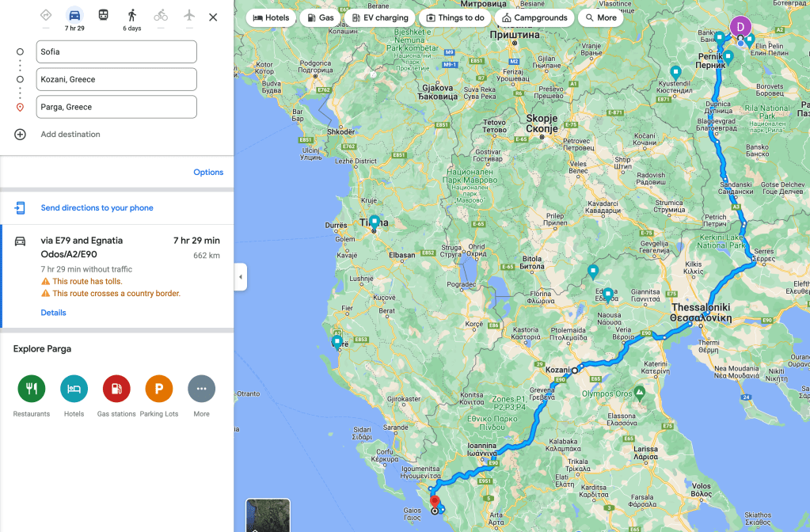Select the EV charging chip
This screenshot has height=532, width=810.
tap(380, 17)
